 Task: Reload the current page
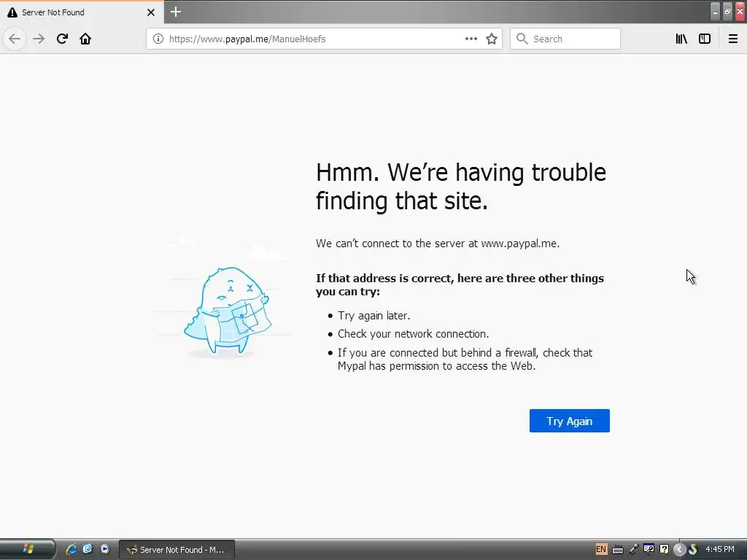pyautogui.click(x=62, y=39)
